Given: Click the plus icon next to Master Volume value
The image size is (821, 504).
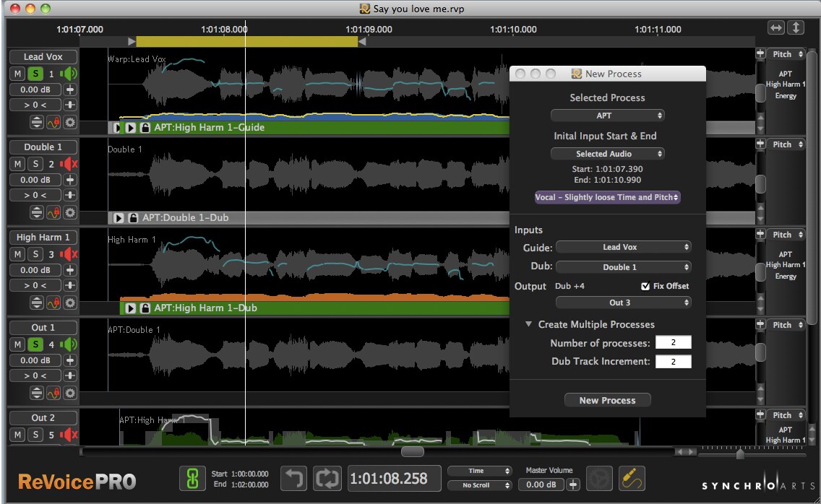Looking at the screenshot, I should [x=573, y=485].
